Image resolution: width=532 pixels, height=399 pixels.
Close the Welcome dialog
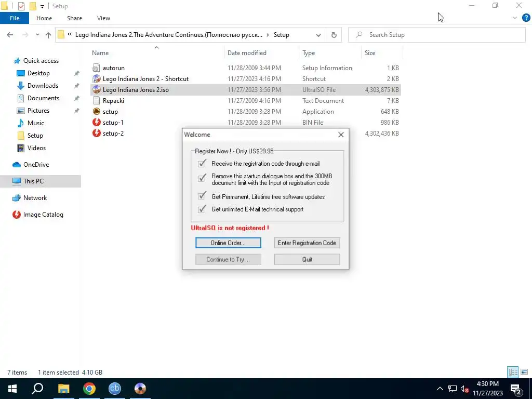coord(341,135)
